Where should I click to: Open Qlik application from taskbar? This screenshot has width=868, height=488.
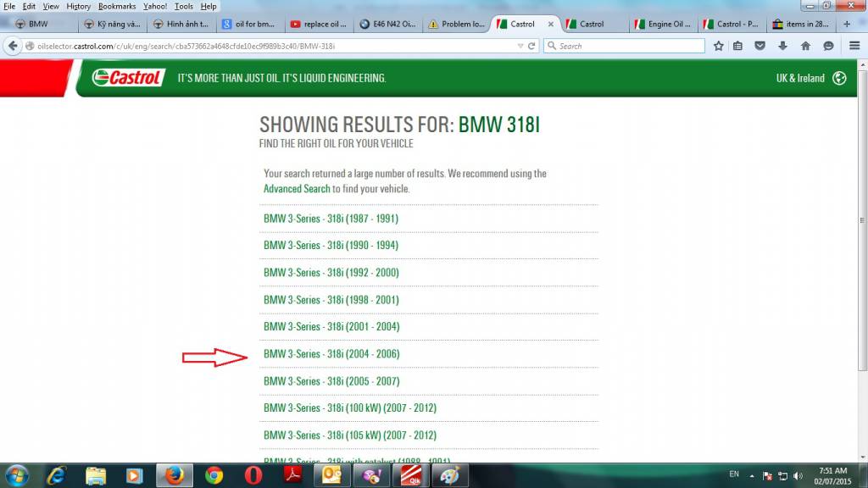coord(411,476)
